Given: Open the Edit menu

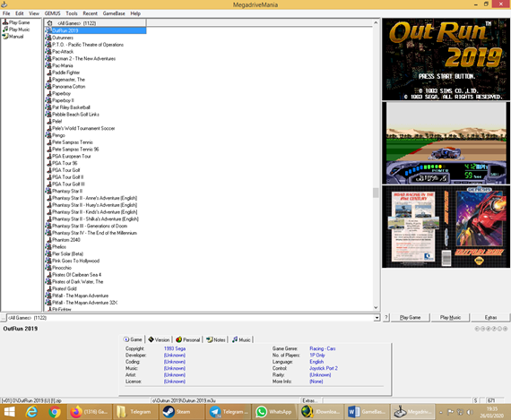Looking at the screenshot, I should pyautogui.click(x=20, y=13).
